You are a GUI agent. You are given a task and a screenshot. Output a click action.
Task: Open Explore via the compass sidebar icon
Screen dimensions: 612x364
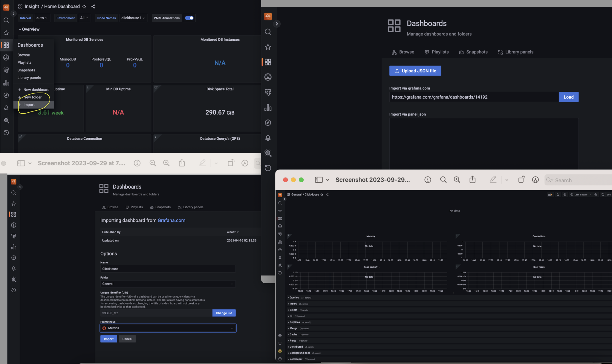[6, 95]
